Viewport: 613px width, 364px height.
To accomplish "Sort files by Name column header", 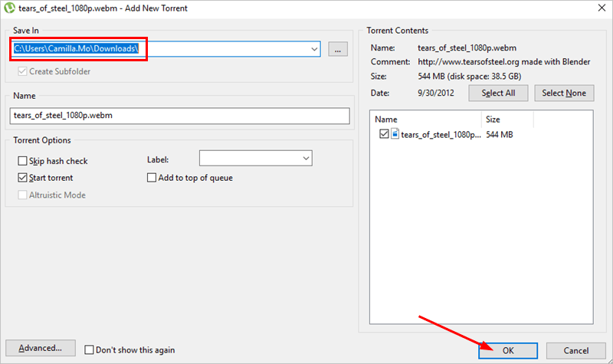I will pyautogui.click(x=425, y=120).
